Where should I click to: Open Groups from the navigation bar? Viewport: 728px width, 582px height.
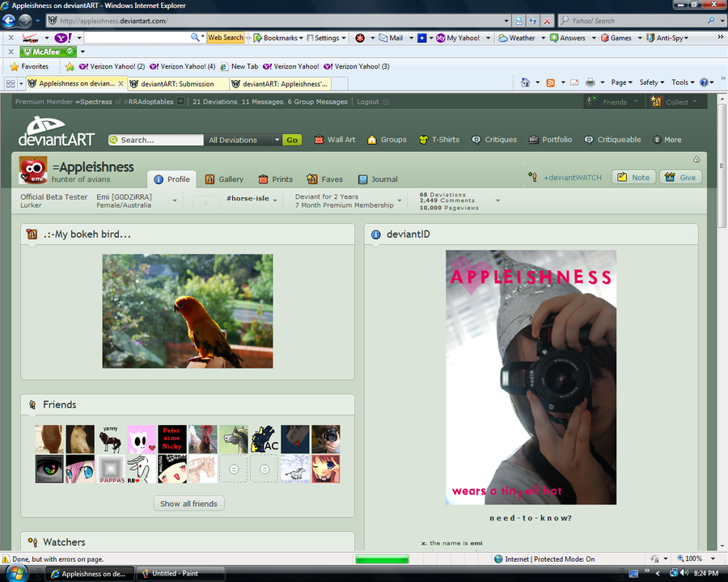tap(387, 140)
